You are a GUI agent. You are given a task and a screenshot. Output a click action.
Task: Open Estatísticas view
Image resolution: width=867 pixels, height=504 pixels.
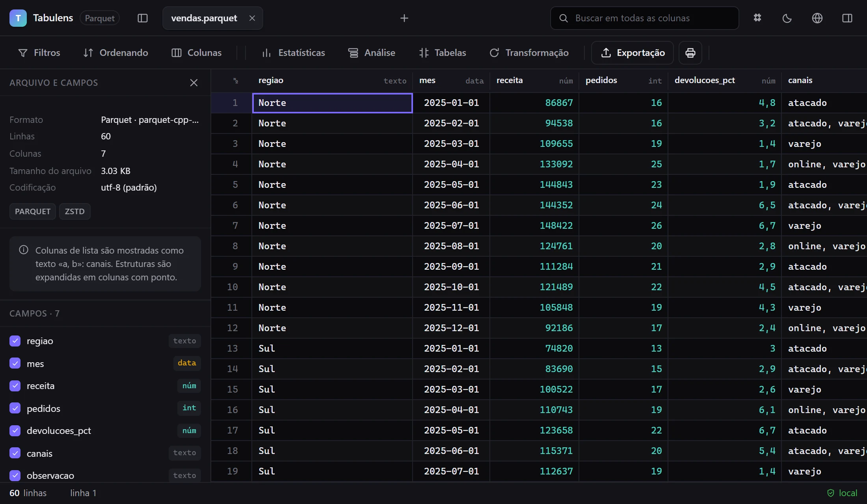pos(294,53)
